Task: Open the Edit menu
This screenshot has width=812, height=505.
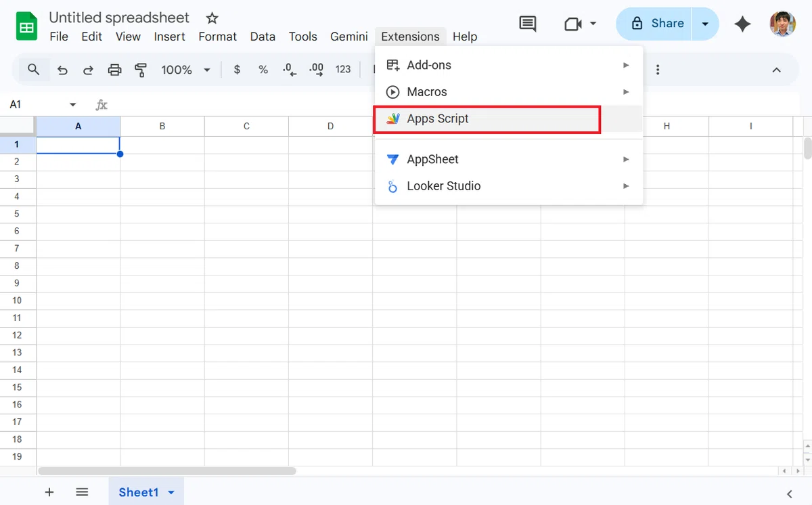Action: pos(91,37)
